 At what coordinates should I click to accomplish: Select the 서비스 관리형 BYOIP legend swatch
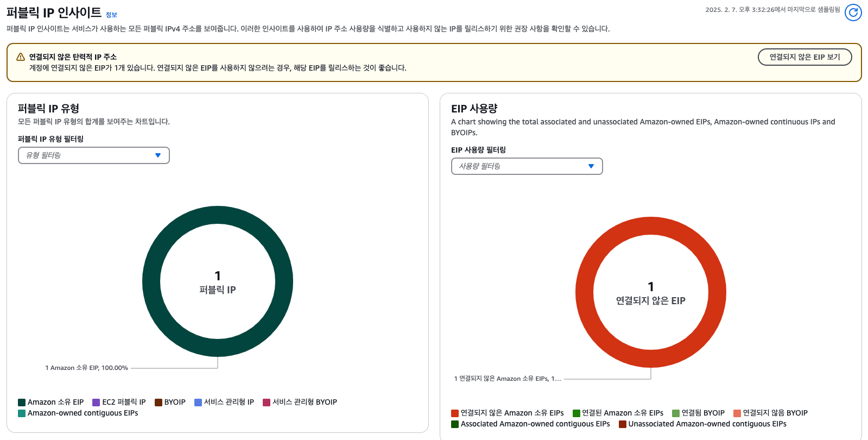point(267,403)
